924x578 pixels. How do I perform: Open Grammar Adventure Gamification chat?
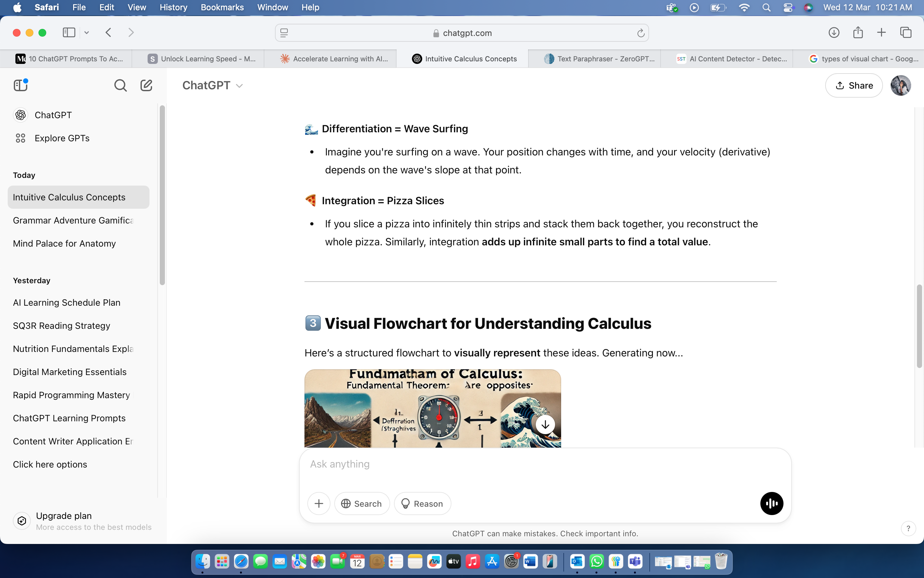[78, 220]
